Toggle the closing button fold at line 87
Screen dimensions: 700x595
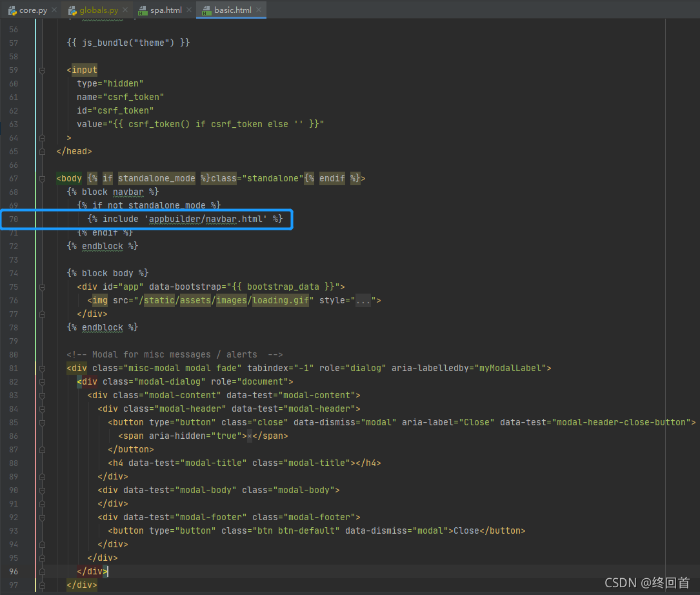(42, 450)
